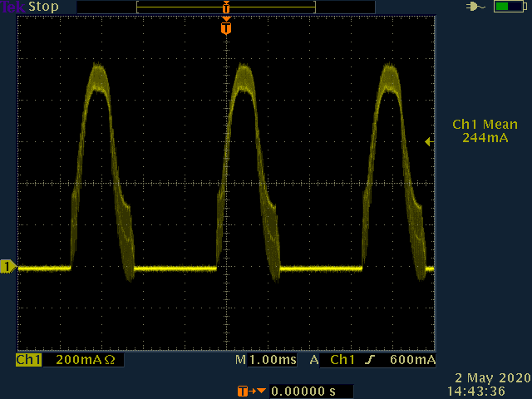Click the orange trigger position marker T

225,28
